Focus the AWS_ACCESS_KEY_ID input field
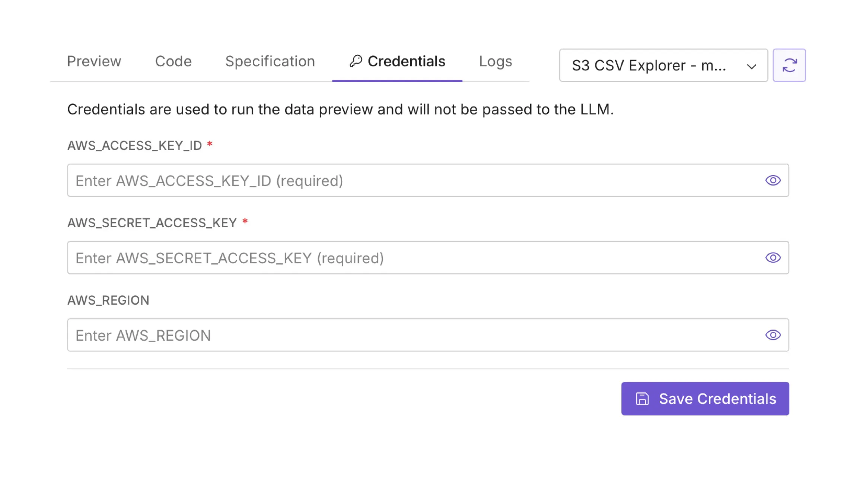The image size is (860, 504). tap(410, 180)
